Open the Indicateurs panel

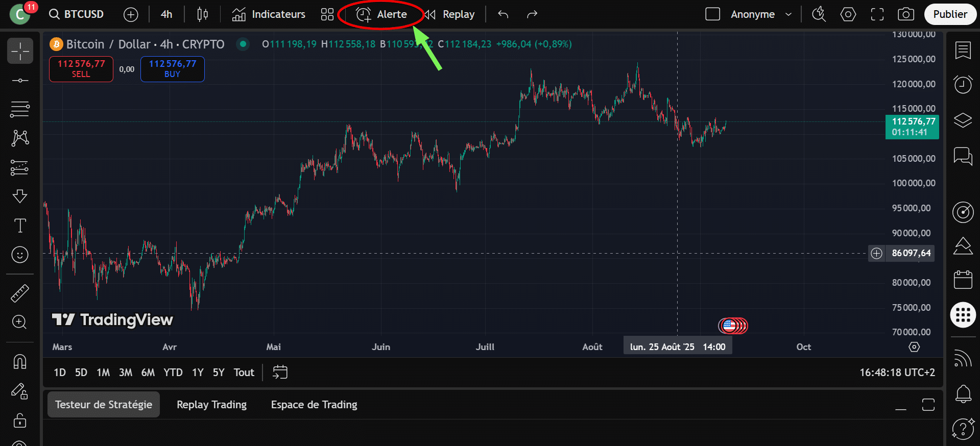269,14
